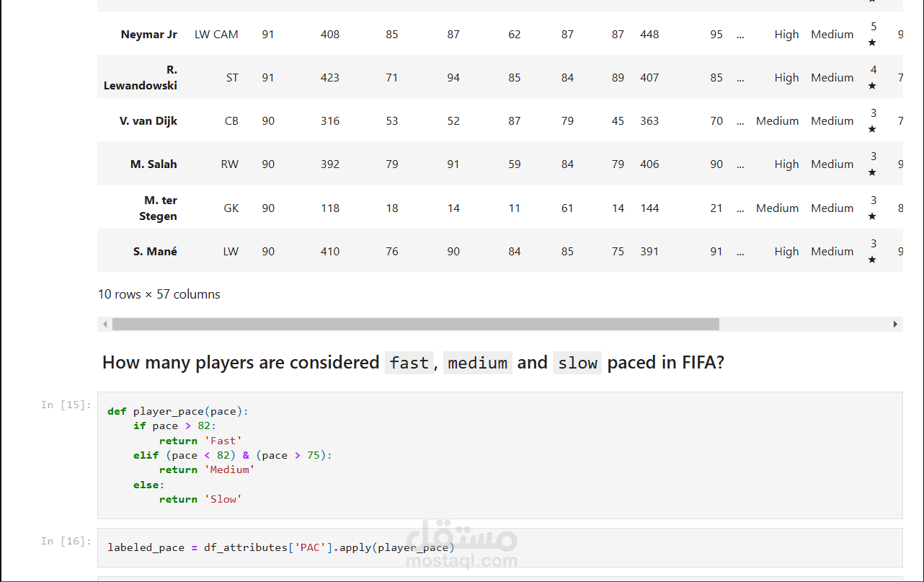Click the Neymar Jr row name
924x582 pixels.
(x=148, y=34)
